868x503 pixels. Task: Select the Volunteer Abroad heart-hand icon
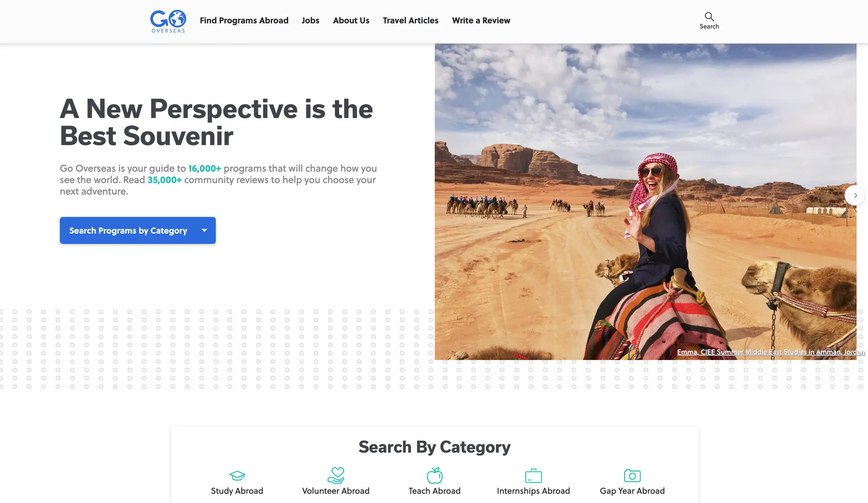click(336, 475)
